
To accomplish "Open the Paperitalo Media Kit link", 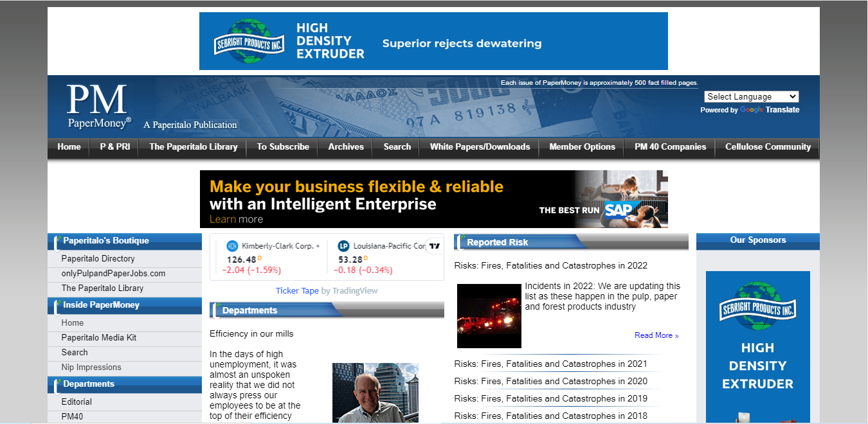I will click(x=99, y=338).
